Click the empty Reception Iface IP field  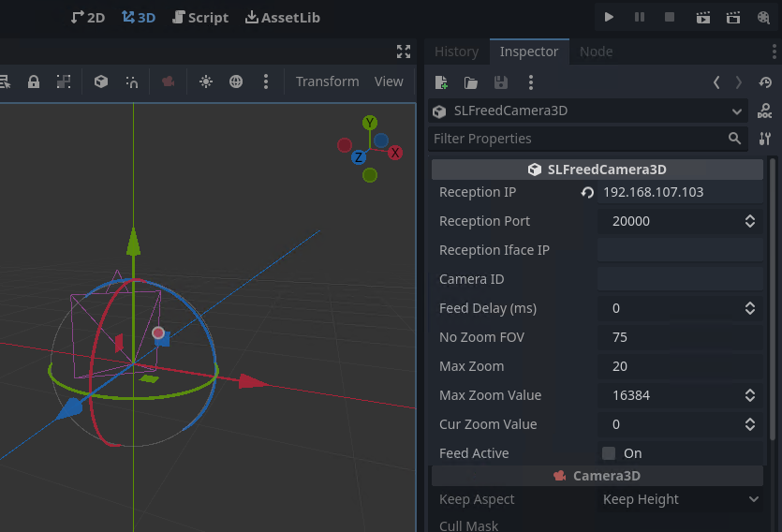680,250
